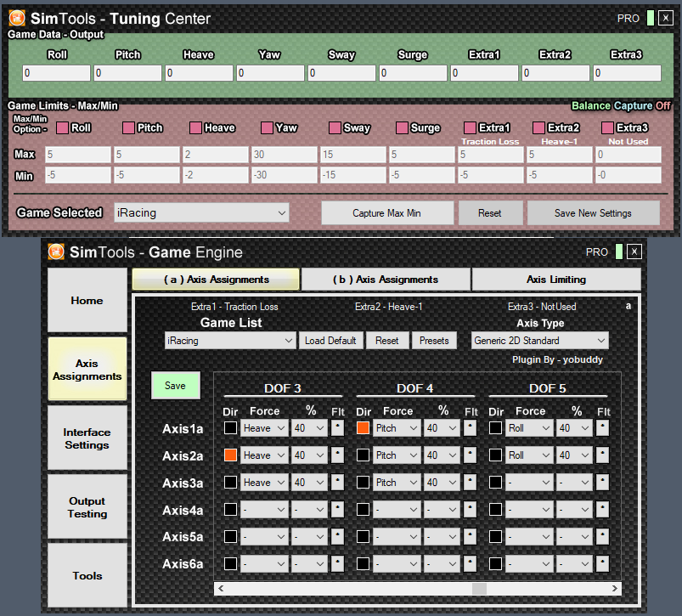
Task: Open the Axis1a DOF 3 Force dropdown
Action: pyautogui.click(x=264, y=428)
